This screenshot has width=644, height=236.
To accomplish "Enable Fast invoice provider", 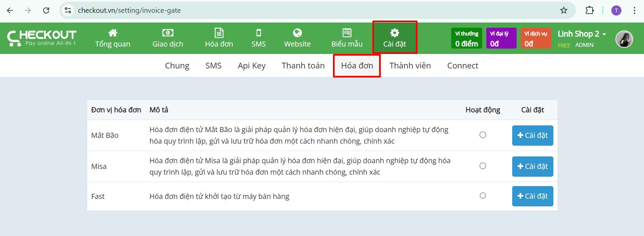I will pyautogui.click(x=483, y=196).
